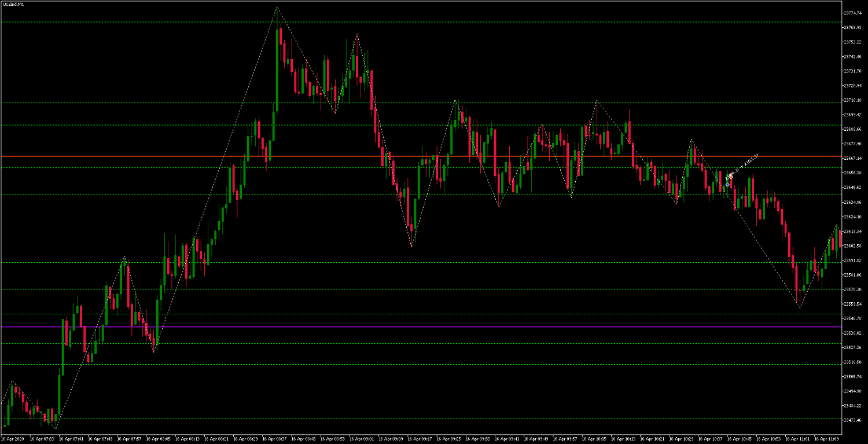Click the 16 Apr 07:41 time label
Screen dimensions: 868x444
(x=70, y=439)
